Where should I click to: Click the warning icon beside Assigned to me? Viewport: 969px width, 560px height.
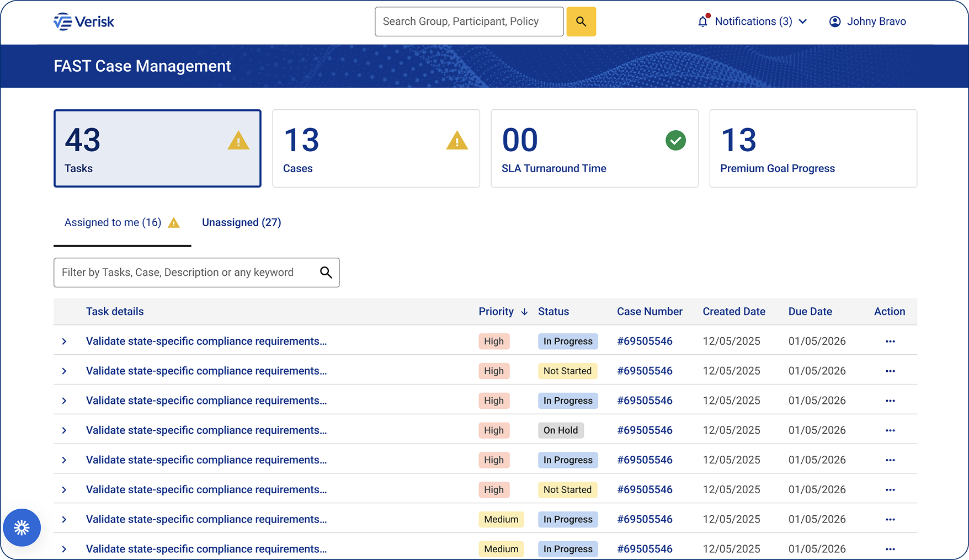point(174,223)
